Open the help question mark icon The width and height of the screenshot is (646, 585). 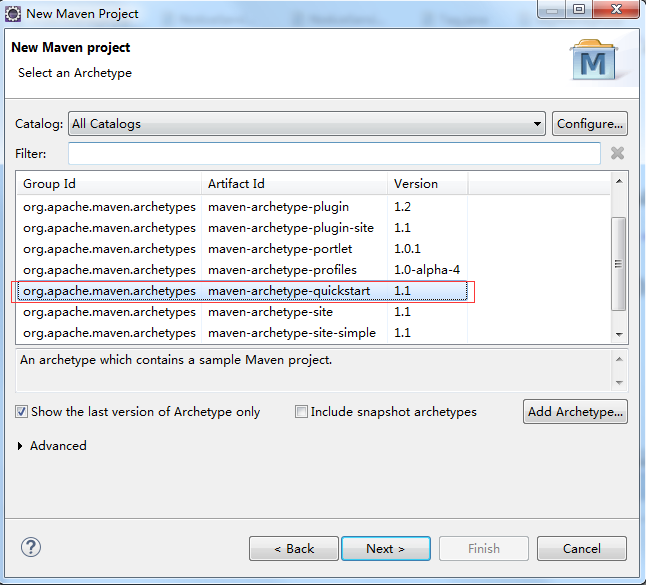tap(31, 548)
